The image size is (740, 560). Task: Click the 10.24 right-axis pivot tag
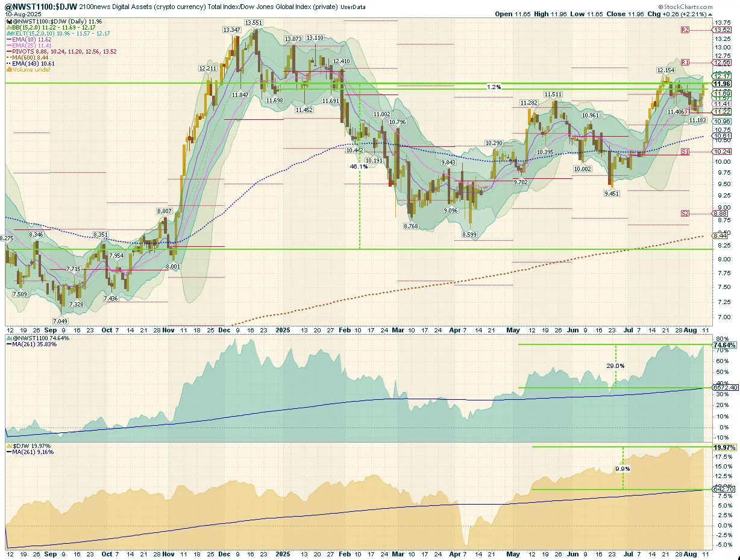(721, 152)
